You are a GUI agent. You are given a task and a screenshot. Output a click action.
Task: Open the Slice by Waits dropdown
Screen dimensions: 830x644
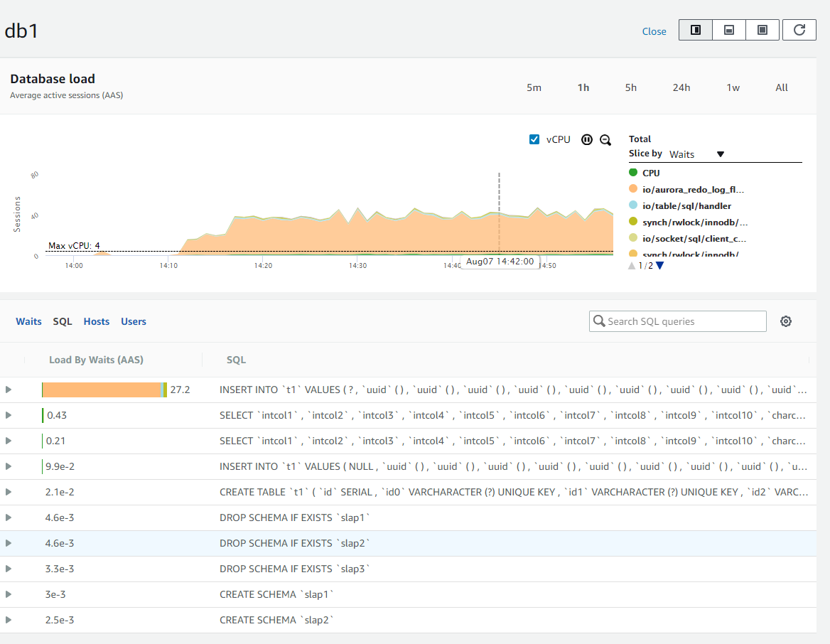696,154
